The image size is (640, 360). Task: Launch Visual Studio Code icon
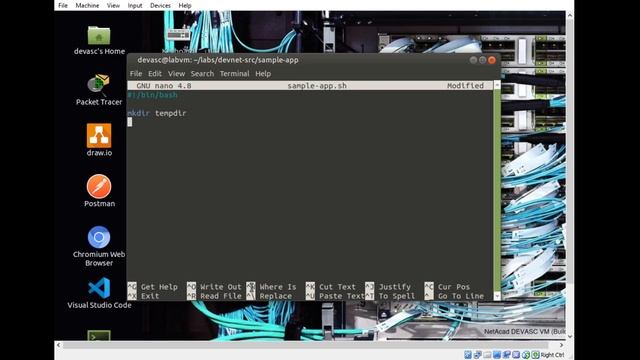[x=99, y=288]
